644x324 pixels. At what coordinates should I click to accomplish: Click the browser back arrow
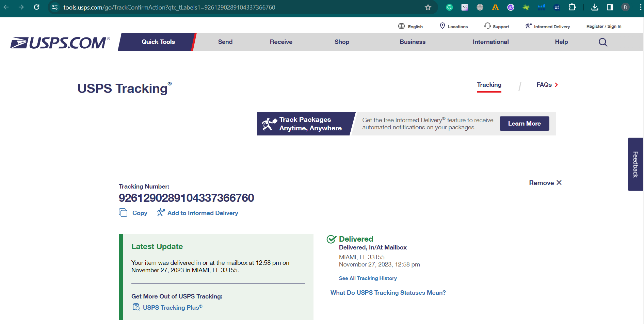(x=6, y=7)
